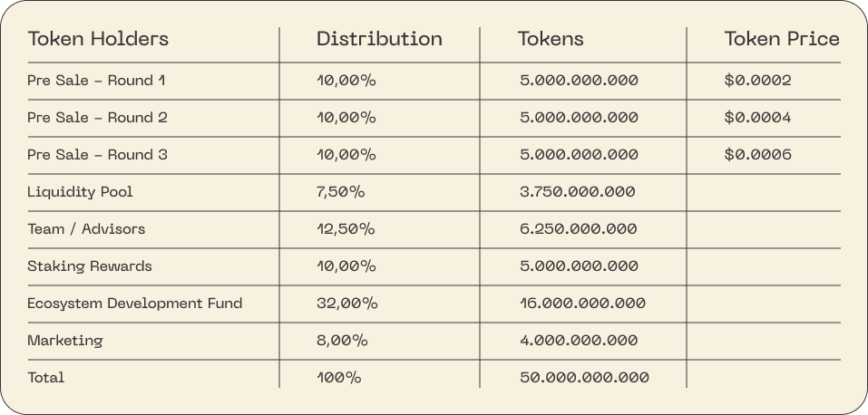This screenshot has height=415, width=868.
Task: Click the Total row label
Action: [x=46, y=378]
